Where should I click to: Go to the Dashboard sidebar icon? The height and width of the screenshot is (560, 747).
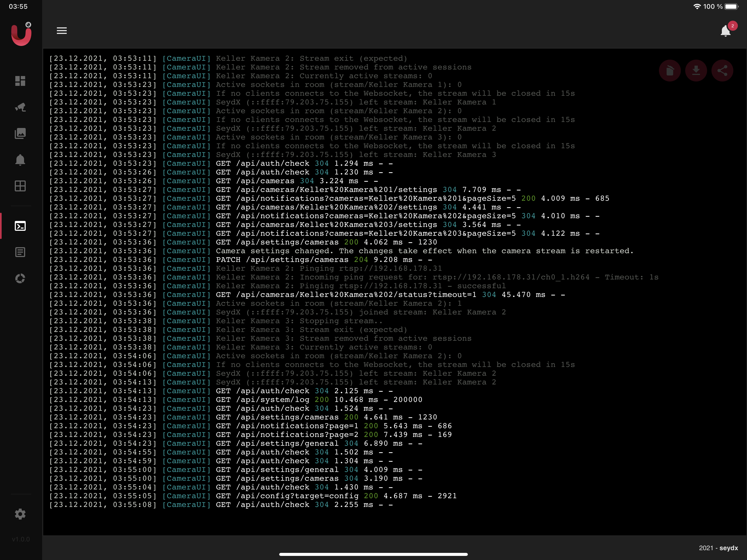(x=20, y=81)
